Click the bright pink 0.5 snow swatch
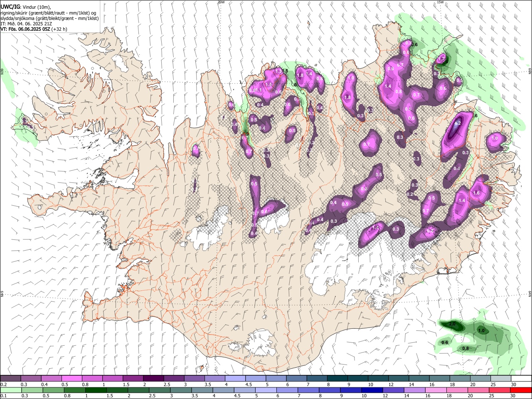Screen dimensions: 532x399 tap(72, 379)
